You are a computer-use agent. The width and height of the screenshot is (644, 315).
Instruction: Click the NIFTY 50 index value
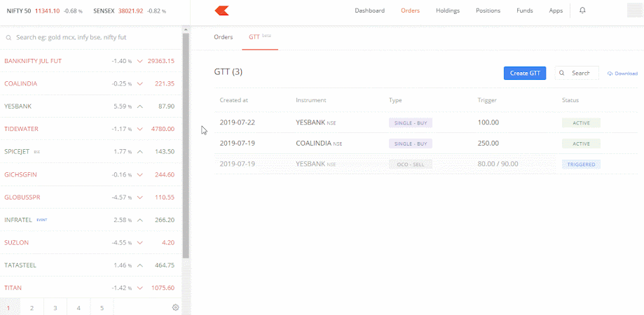pos(47,11)
